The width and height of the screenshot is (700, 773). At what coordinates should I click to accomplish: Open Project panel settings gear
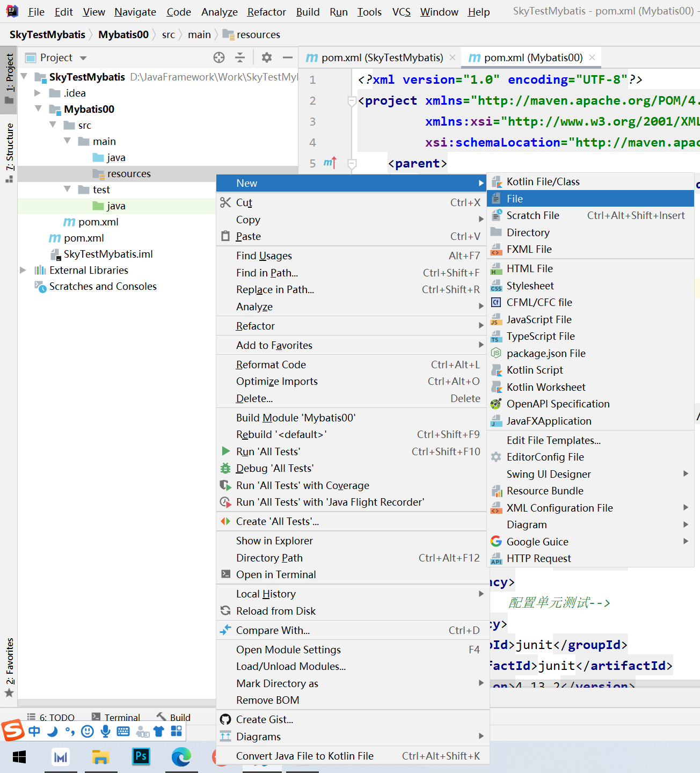266,57
